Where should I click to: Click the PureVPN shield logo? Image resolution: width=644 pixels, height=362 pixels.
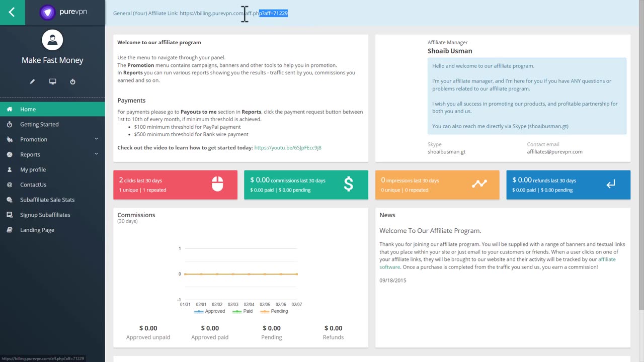point(47,13)
